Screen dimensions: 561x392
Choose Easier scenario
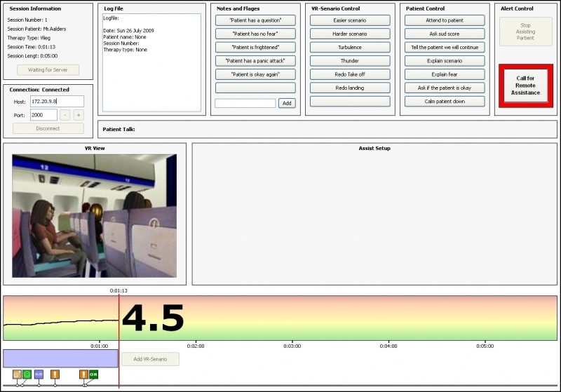point(350,20)
